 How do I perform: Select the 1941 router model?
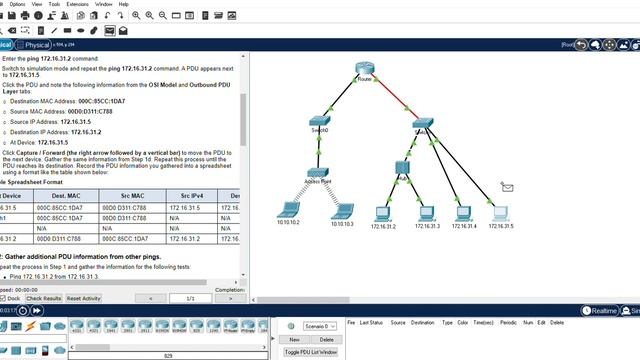[111, 327]
